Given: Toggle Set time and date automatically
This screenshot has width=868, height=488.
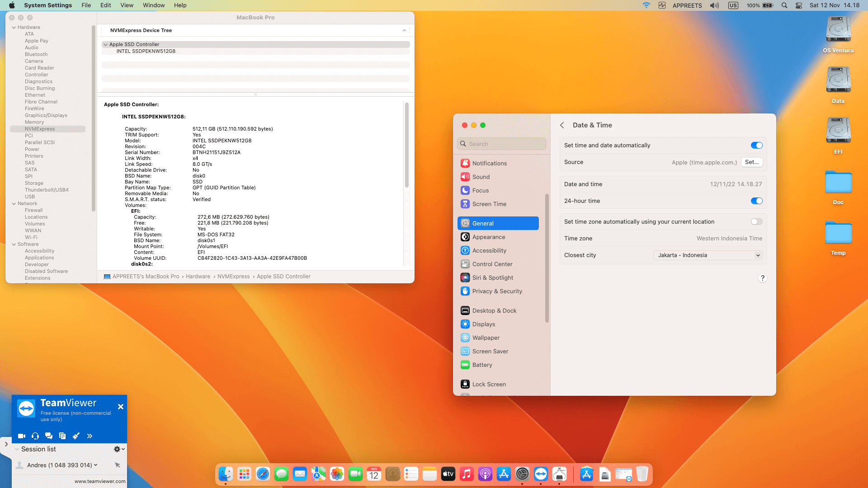Looking at the screenshot, I should (756, 145).
